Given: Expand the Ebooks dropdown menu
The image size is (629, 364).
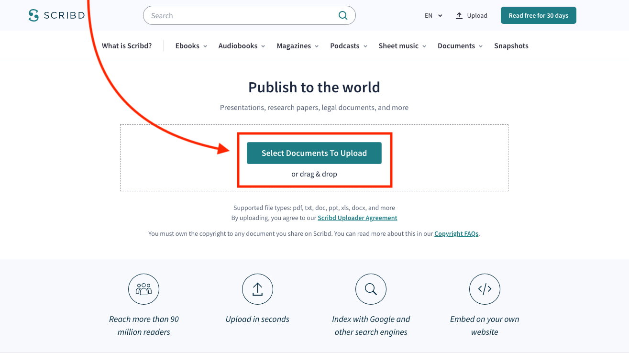Looking at the screenshot, I should pyautogui.click(x=190, y=45).
